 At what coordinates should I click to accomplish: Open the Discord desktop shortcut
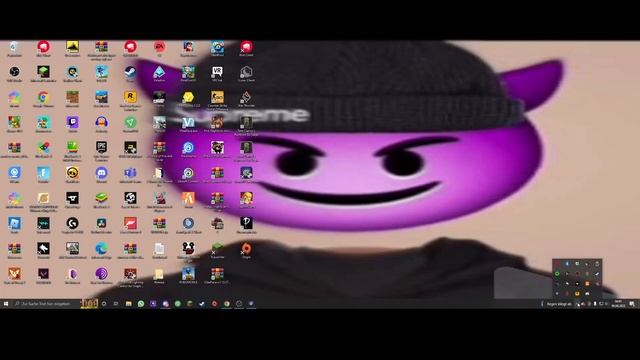[101, 175]
